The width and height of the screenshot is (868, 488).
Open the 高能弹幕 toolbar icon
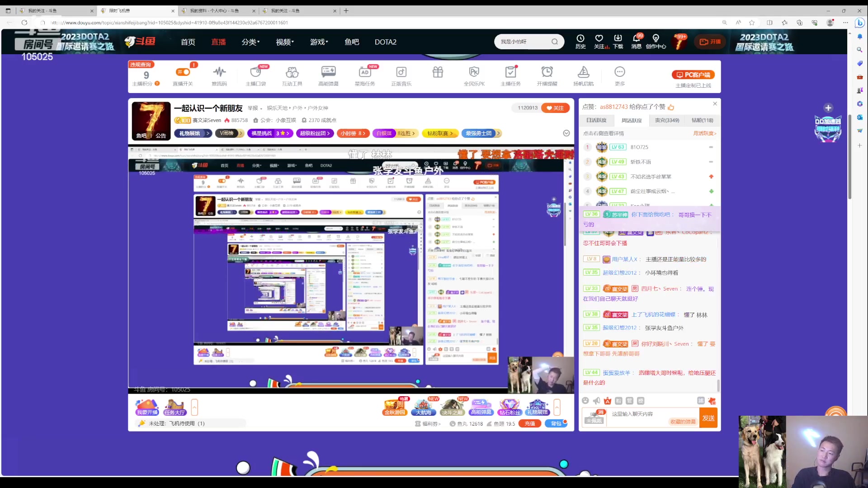coord(328,76)
